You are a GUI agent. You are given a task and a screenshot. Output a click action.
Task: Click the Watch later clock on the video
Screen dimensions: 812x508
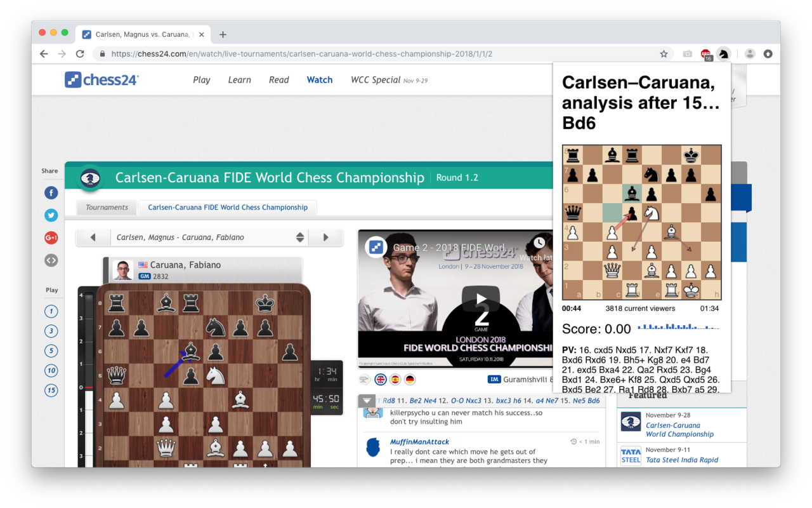pos(539,243)
